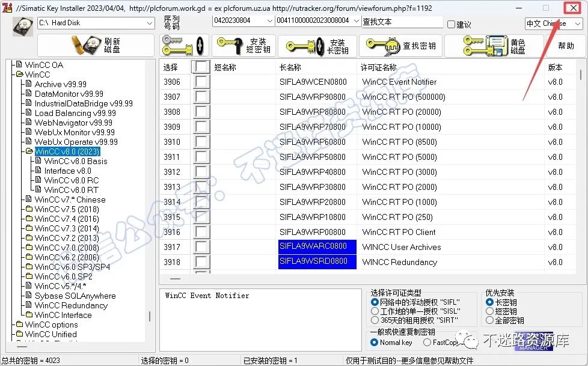Select the 长密钥 priority radio button
This screenshot has height=366, width=588.
489,302
